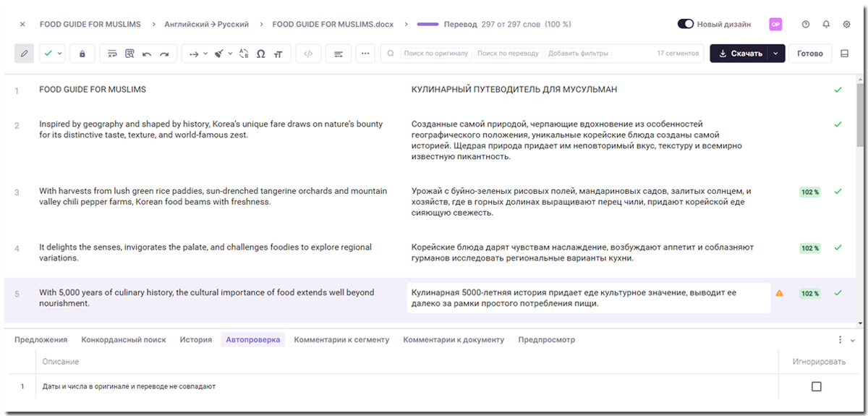The height and width of the screenshot is (416, 868).
Task: Open the Скачать dropdown arrow
Action: click(775, 54)
